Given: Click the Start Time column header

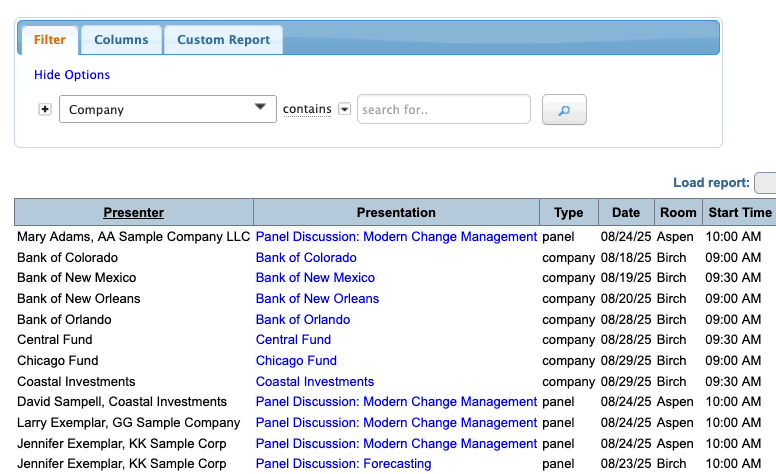Looking at the screenshot, I should pos(739,212).
